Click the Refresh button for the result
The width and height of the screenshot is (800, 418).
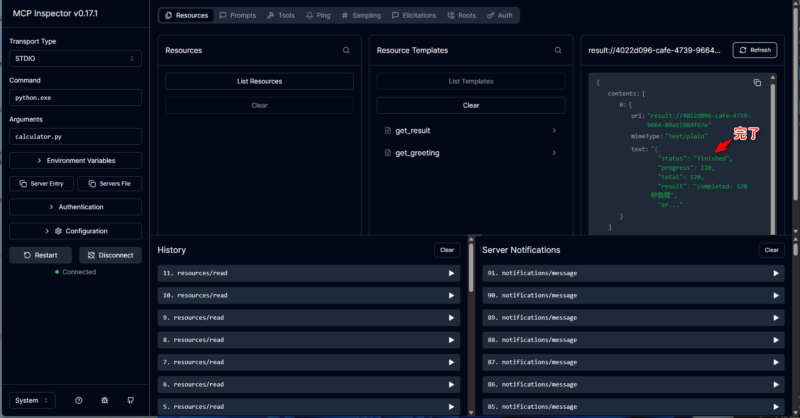point(755,50)
